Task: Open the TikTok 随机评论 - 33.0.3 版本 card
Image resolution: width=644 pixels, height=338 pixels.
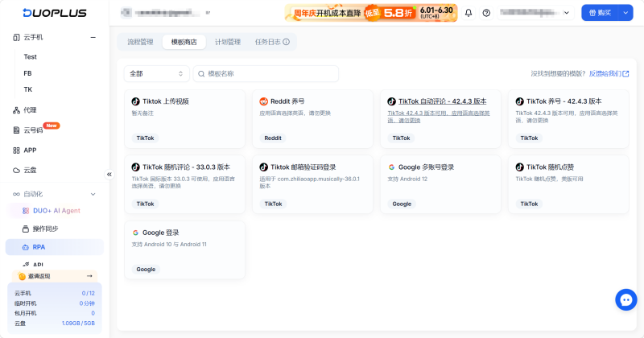Action: tap(185, 184)
